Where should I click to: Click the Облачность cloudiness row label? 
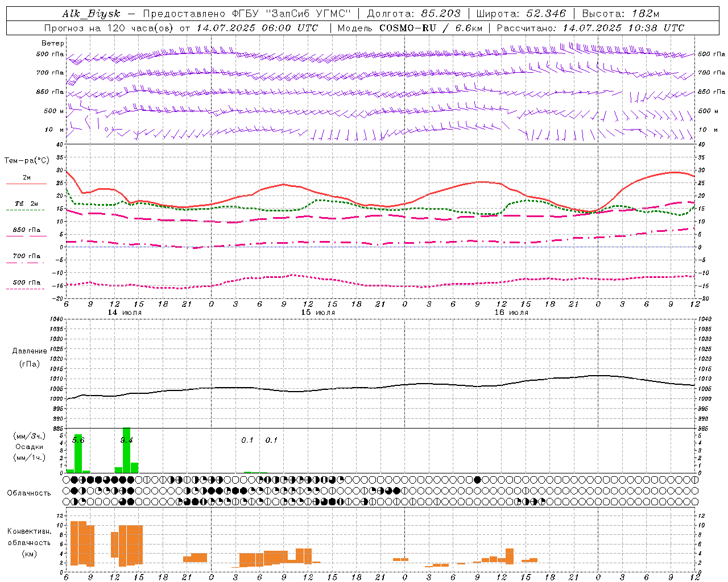coord(29,493)
